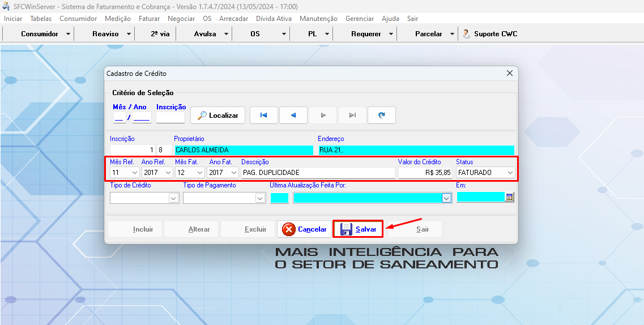
Task: Open the Ano Ref. dropdown showing 2017
Action: (x=168, y=173)
